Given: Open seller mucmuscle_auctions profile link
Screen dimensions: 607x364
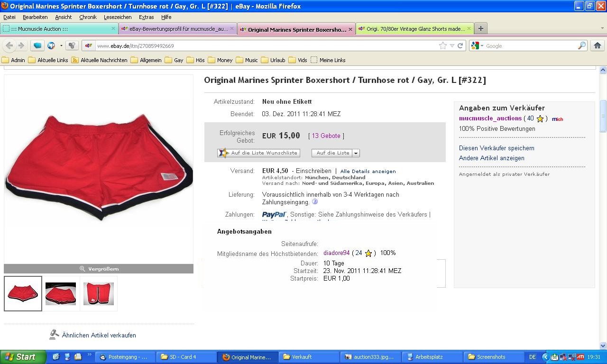Looking at the screenshot, I should pos(490,118).
